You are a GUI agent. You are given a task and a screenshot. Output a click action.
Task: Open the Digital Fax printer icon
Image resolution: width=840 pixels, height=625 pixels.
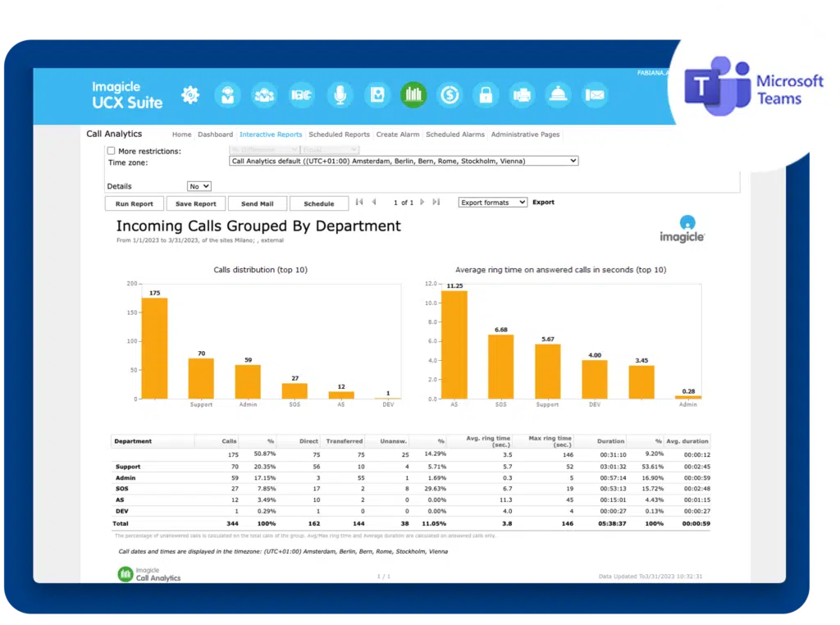(x=523, y=95)
